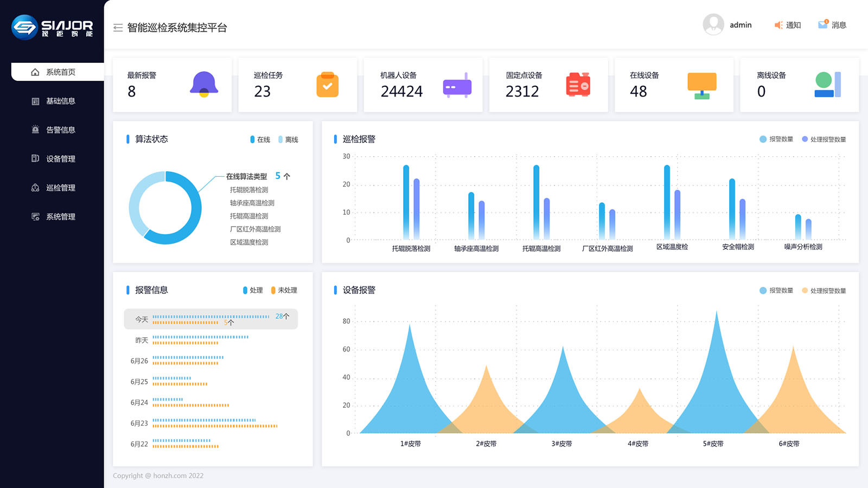Select 告警信息 in the sidebar
This screenshot has height=488, width=868.
coord(60,130)
